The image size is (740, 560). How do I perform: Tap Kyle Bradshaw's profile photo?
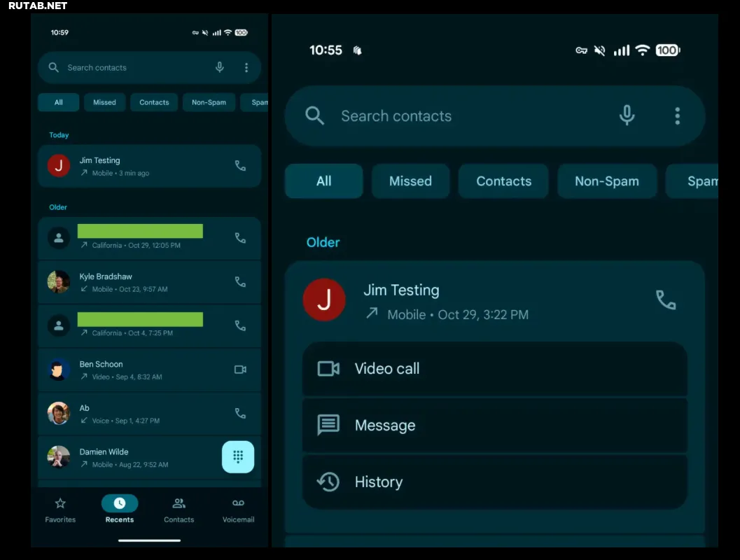point(59,281)
